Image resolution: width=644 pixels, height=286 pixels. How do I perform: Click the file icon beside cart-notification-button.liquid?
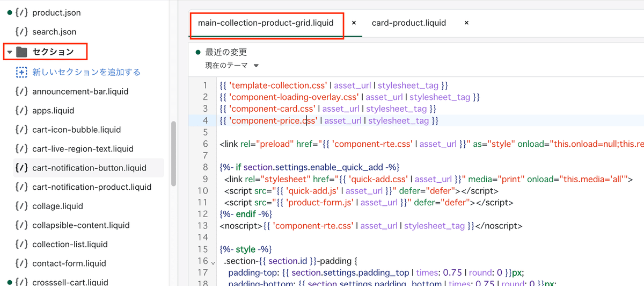point(21,168)
